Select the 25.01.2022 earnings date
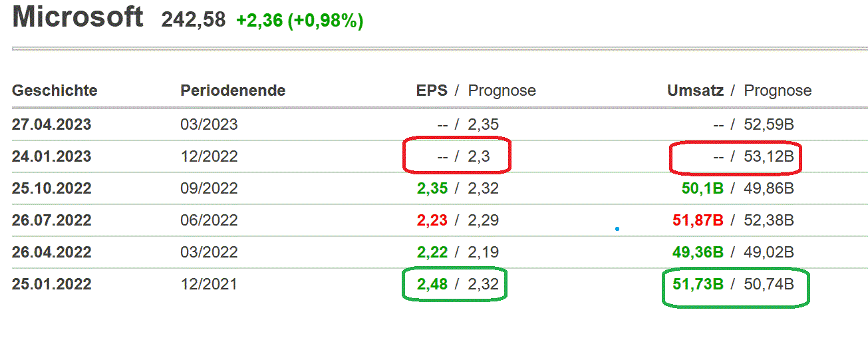 pyautogui.click(x=51, y=284)
